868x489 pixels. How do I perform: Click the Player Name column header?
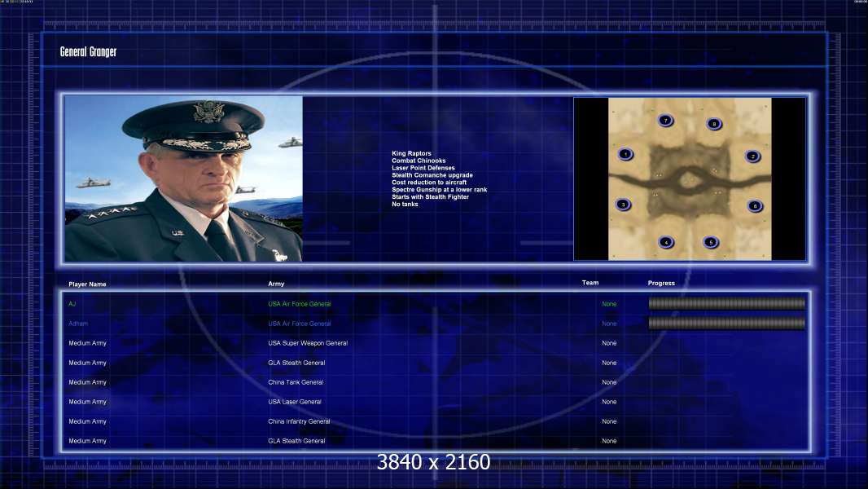[87, 284]
